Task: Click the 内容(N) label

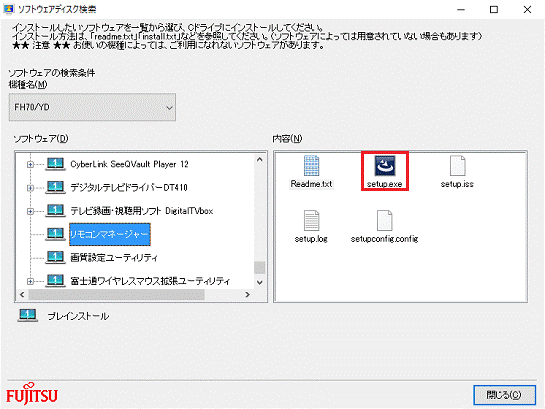Action: pyautogui.click(x=287, y=139)
